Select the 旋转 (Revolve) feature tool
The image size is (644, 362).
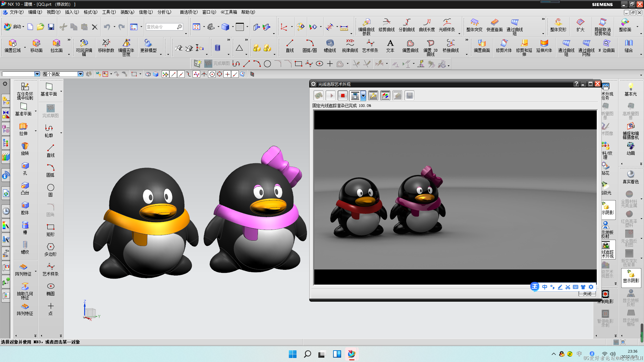(25, 149)
